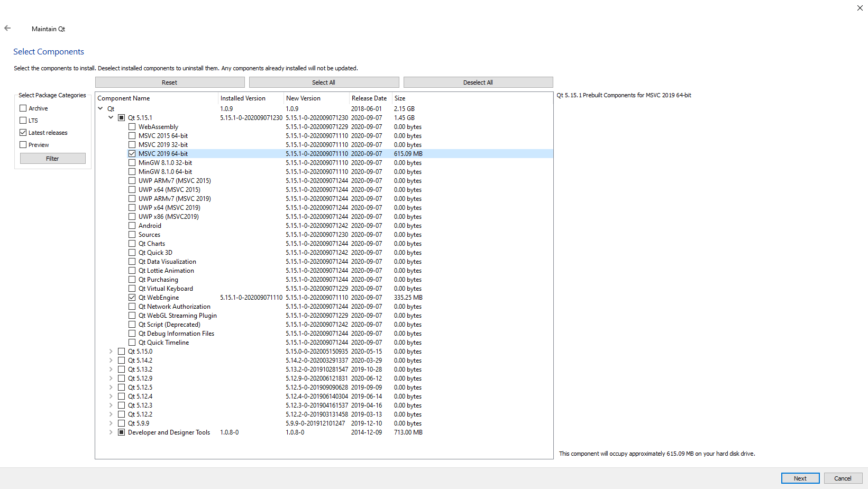Check the UWP x64 (MSVC 2019) component
This screenshot has width=868, height=489.
(132, 207)
